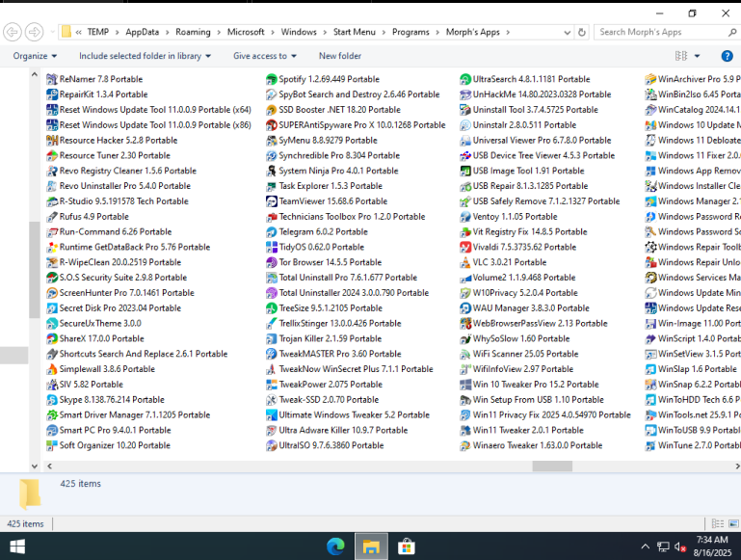The height and width of the screenshot is (560, 741).
Task: Click the SUPERAntiSpyware Pro X icon
Action: pyautogui.click(x=272, y=125)
